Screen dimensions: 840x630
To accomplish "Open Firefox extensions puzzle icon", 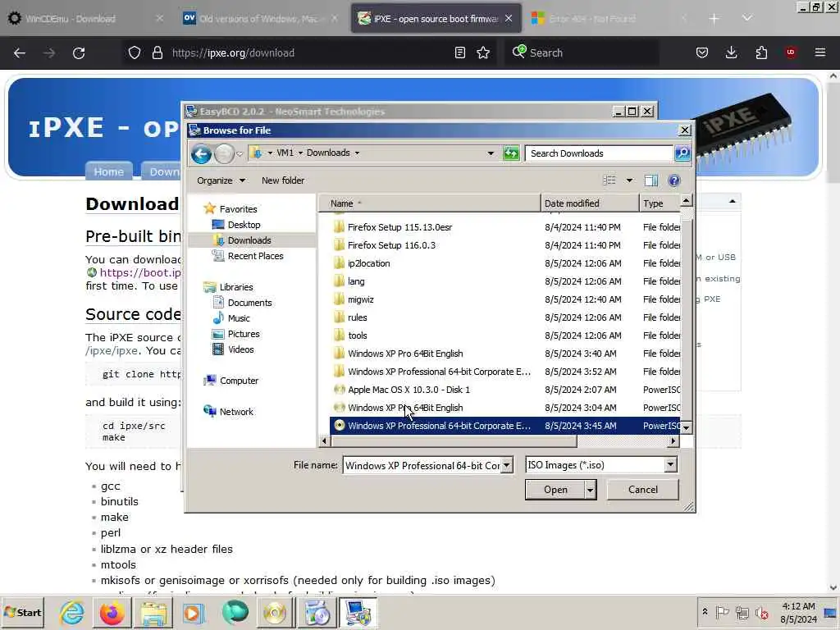I will coord(761,52).
